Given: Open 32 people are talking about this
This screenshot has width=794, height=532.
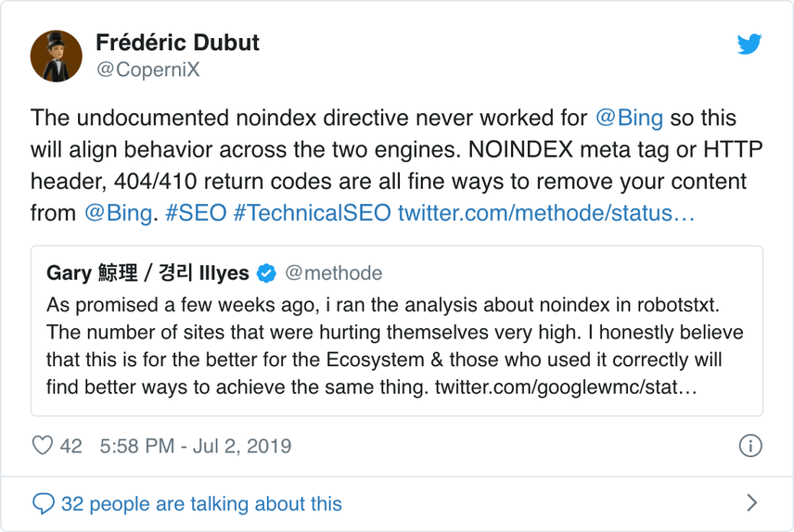Looking at the screenshot, I should (x=201, y=503).
